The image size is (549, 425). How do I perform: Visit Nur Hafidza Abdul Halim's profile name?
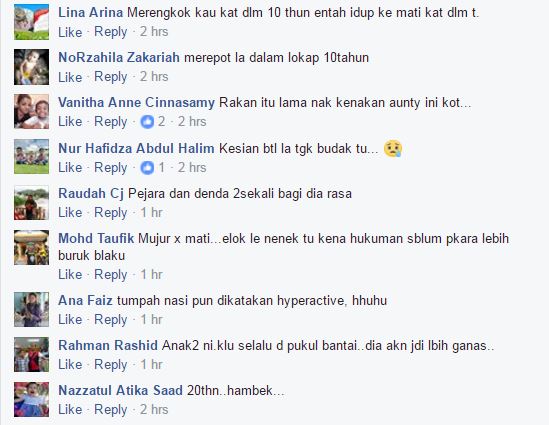pos(136,148)
